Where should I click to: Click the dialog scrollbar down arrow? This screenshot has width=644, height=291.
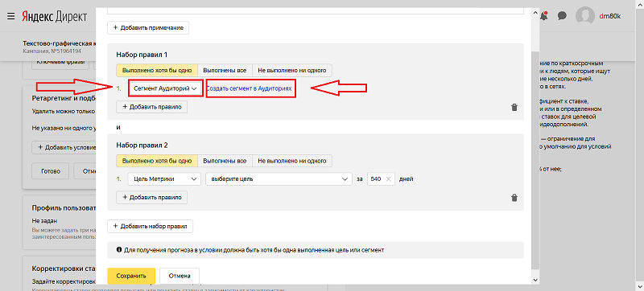tap(535, 280)
